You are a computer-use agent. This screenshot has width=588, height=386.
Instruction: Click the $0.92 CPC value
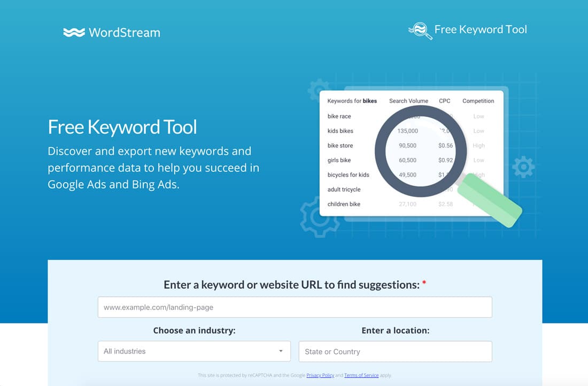pos(445,160)
